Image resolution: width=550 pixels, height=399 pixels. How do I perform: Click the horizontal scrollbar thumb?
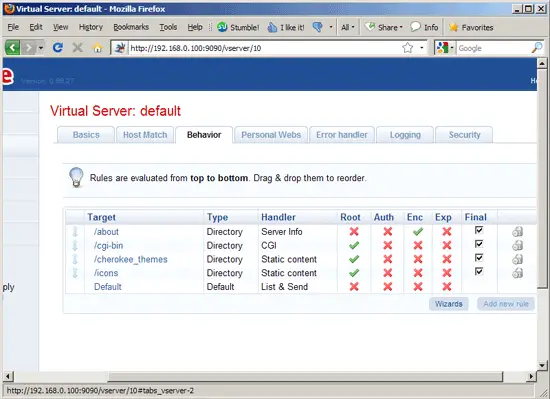(x=305, y=377)
